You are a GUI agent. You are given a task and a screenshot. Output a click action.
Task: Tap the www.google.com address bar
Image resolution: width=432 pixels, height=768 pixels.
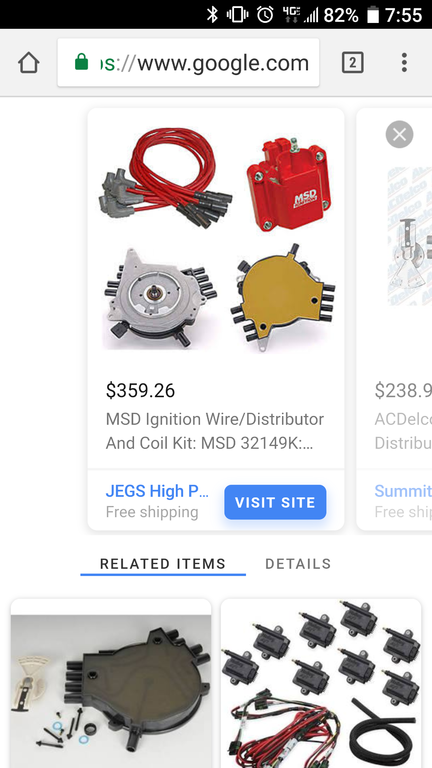click(x=189, y=63)
